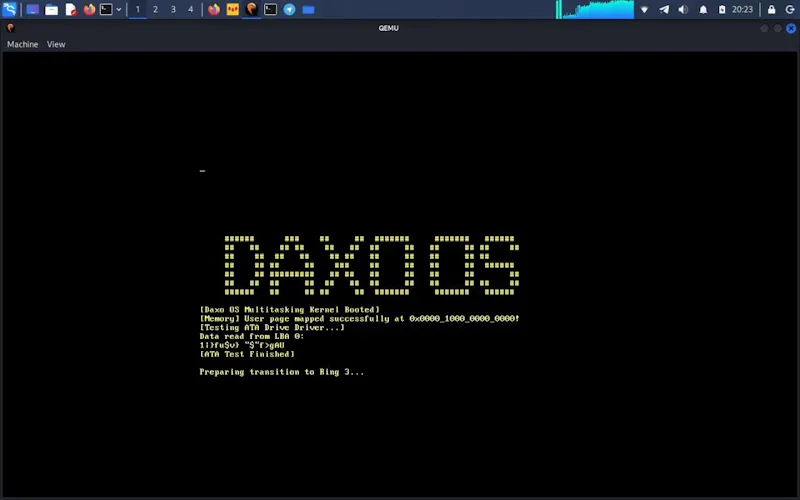The width and height of the screenshot is (800, 500).
Task: Lock the screen with the padlock icon
Action: pyautogui.click(x=771, y=9)
